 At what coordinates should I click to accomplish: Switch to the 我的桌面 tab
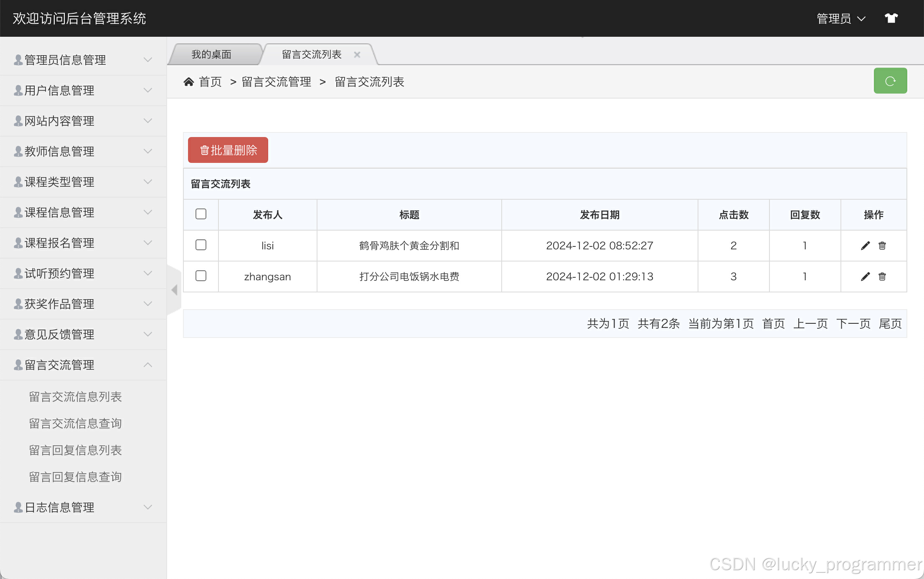click(211, 54)
